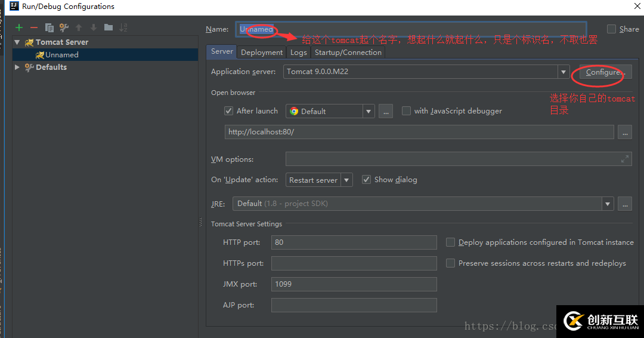Viewport: 644px width, 338px height.
Task: Click the Defaults wrench icon in tree
Action: (29, 67)
